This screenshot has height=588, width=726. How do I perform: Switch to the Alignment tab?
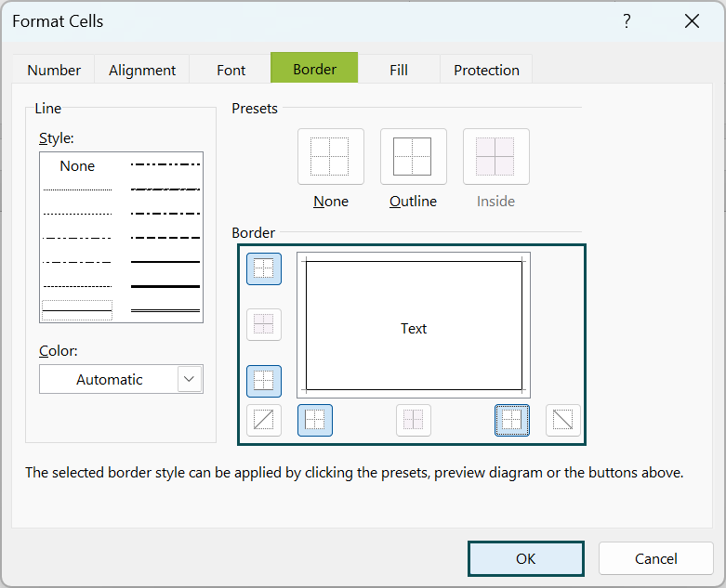tap(142, 70)
